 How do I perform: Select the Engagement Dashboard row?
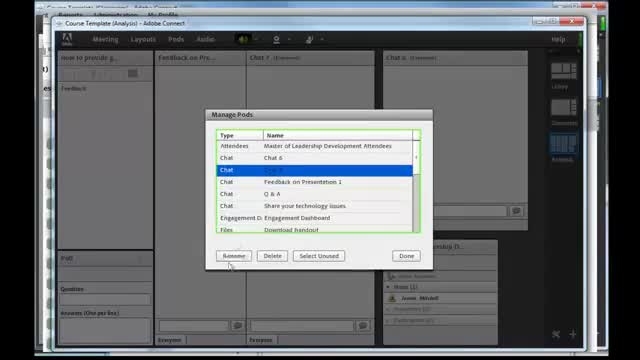tap(314, 218)
